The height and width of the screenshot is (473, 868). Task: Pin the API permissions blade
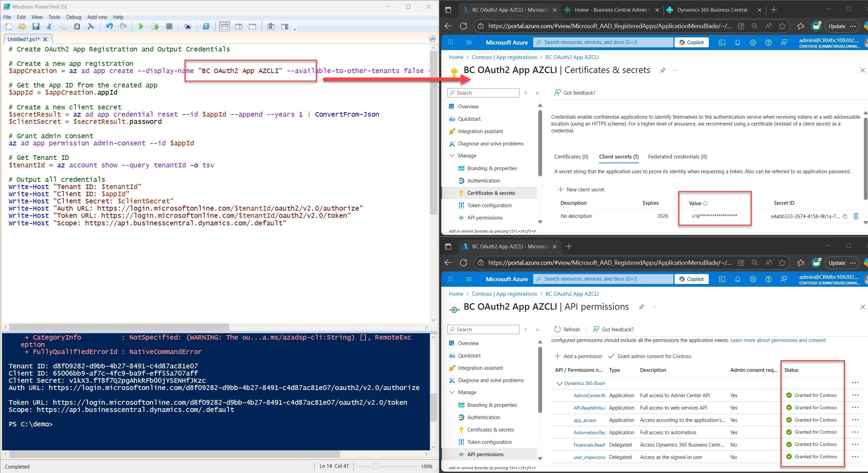[x=642, y=307]
